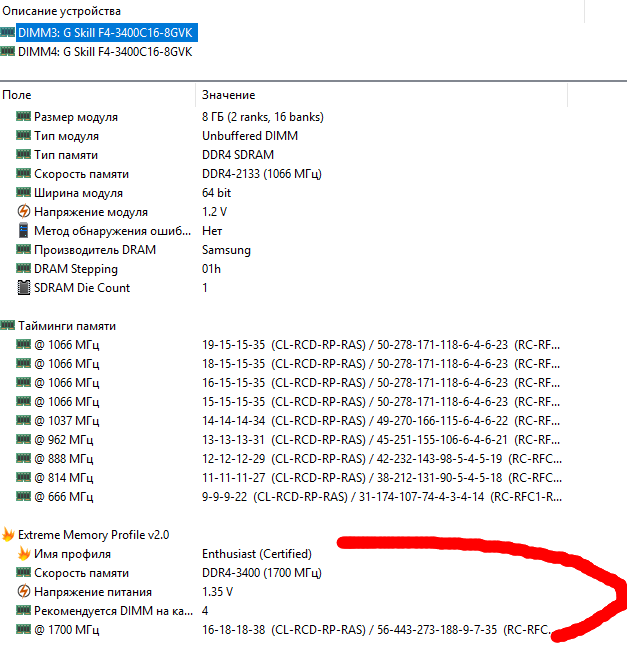Viewport: 627px width, 649px height.
Task: Click the icon beside Метод обнаружения ошибок
Action: coord(23,231)
